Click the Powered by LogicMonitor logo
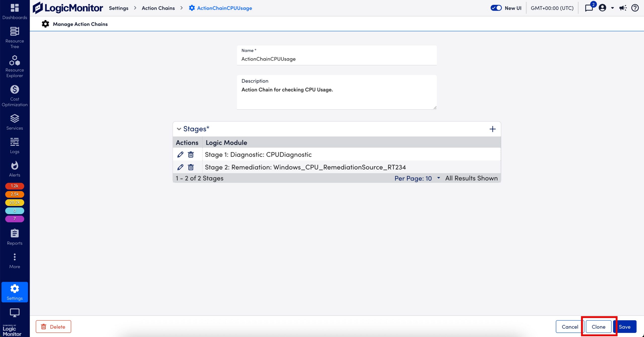644x337 pixels. (x=12, y=330)
